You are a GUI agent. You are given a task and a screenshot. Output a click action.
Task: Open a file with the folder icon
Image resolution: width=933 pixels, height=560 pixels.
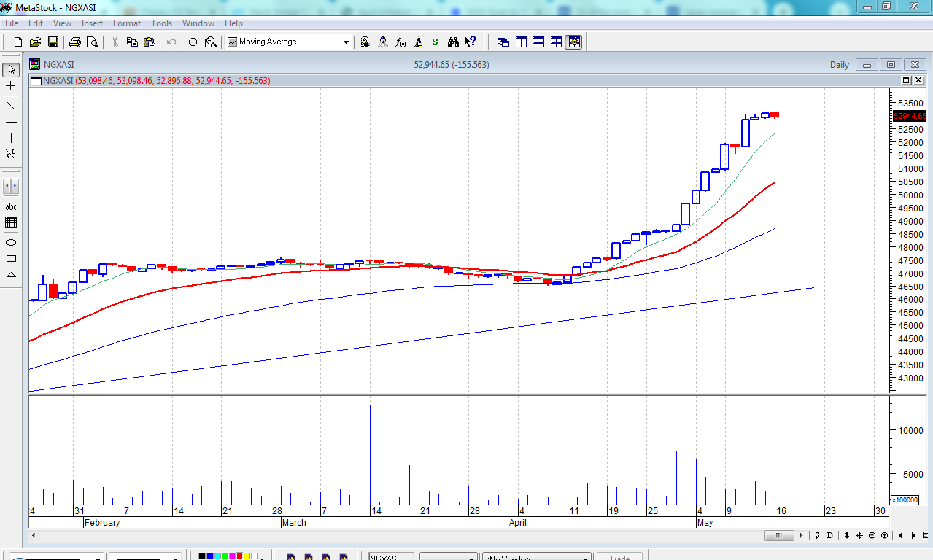tap(35, 42)
